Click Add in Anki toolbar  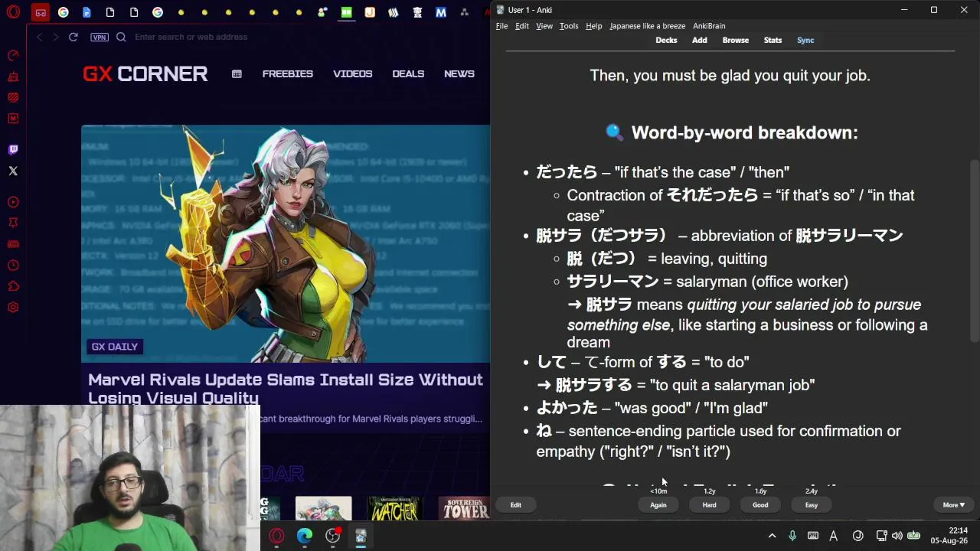click(700, 41)
